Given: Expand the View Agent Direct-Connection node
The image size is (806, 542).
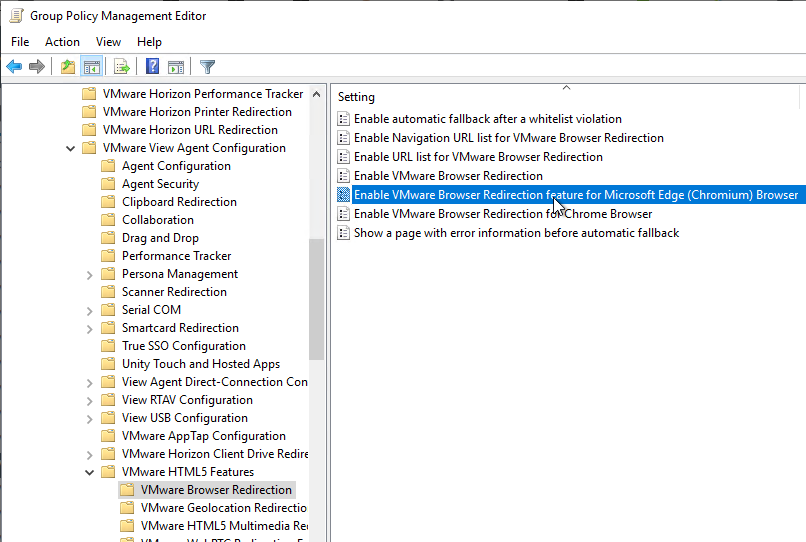Looking at the screenshot, I should (89, 383).
